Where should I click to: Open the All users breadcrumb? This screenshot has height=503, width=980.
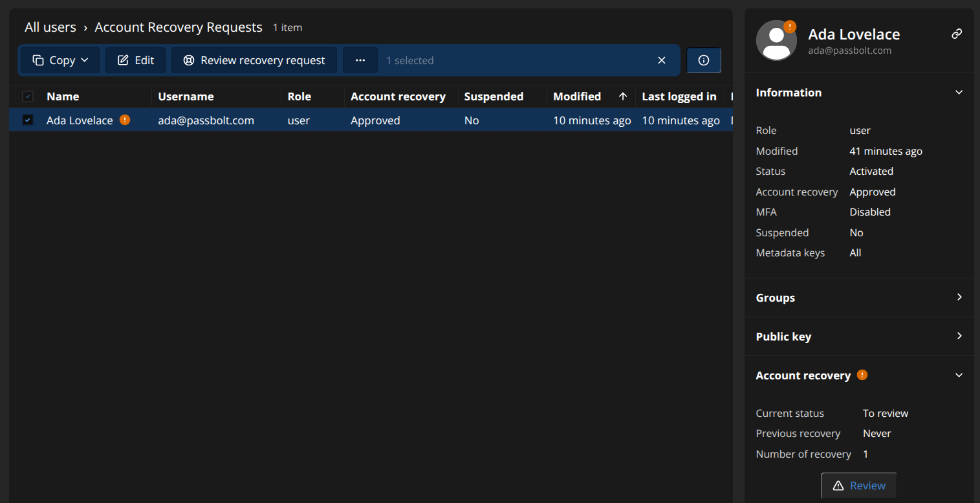click(50, 27)
